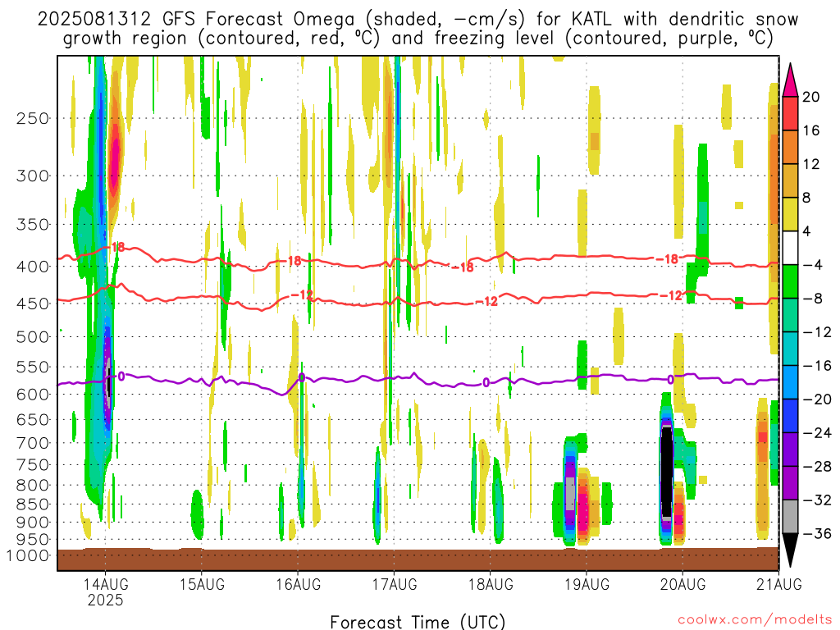Choose the green colorbar segment between -4 and -8
Image resolution: width=840 pixels, height=630 pixels.
(x=790, y=282)
